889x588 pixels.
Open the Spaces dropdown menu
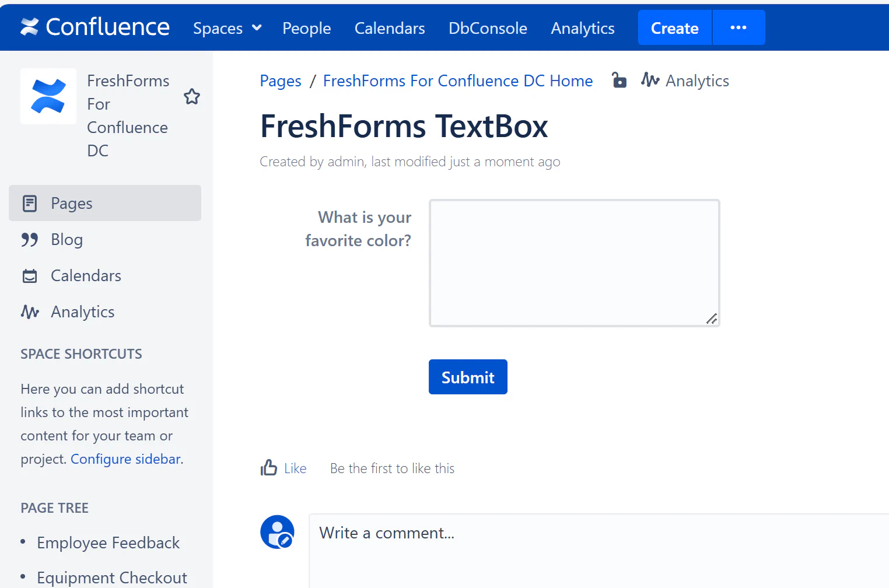(227, 27)
